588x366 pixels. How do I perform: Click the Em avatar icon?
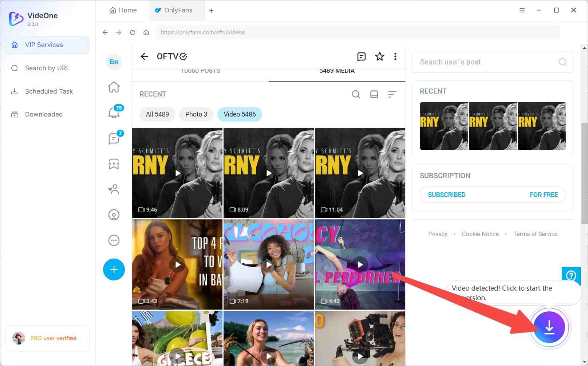[x=114, y=62]
